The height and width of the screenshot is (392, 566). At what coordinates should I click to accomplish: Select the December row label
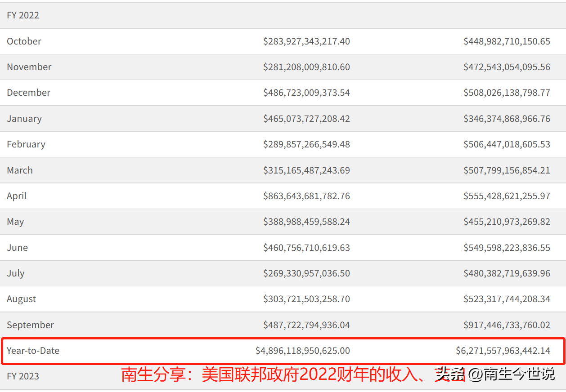(x=28, y=93)
